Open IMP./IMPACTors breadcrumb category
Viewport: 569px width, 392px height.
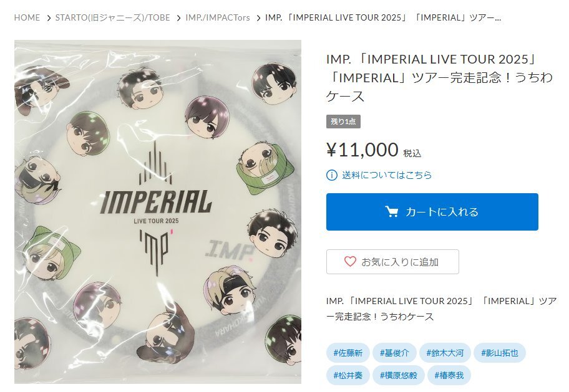[x=217, y=18]
